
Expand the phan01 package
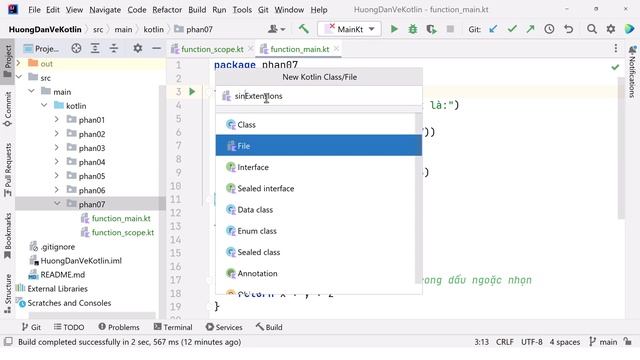click(57, 120)
